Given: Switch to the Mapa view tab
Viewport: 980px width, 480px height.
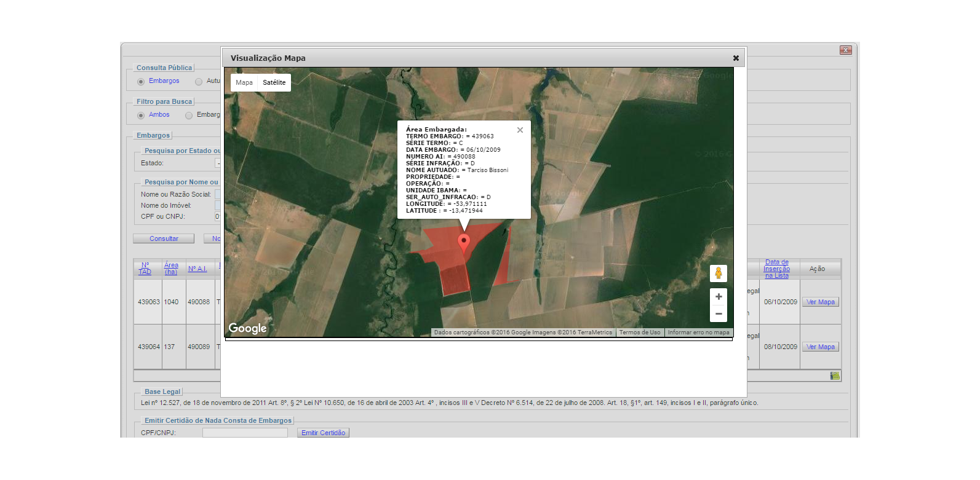Looking at the screenshot, I should [x=244, y=82].
